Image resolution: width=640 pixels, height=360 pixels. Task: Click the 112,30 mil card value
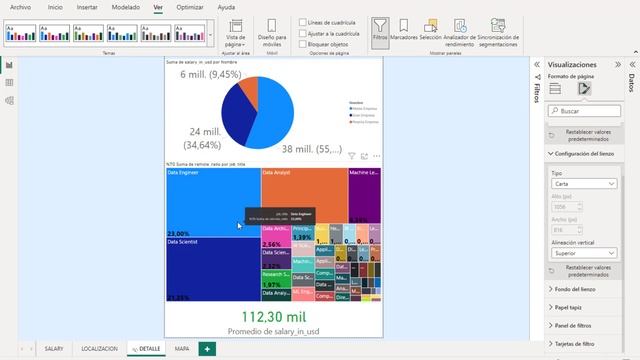point(274,317)
